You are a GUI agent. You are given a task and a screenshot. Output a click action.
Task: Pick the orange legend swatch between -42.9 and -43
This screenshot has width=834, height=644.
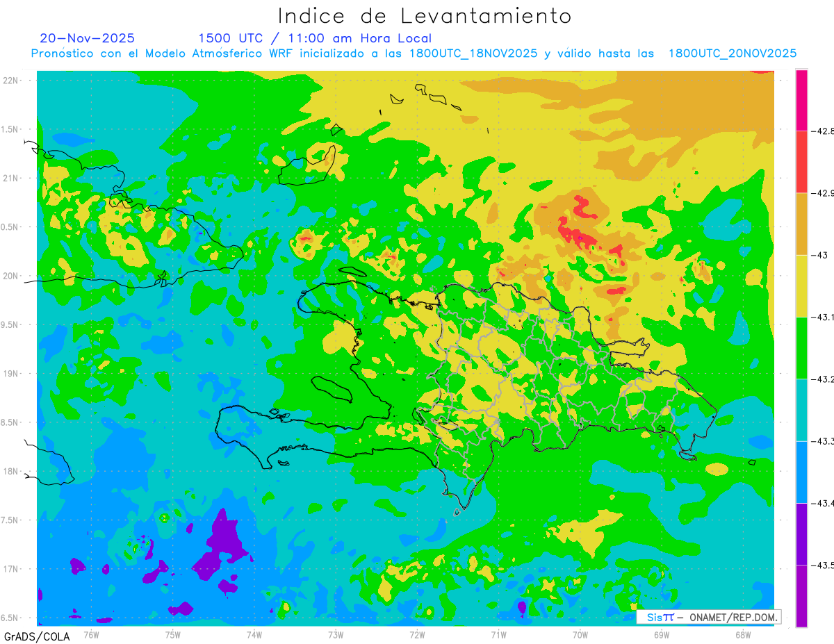[801, 224]
